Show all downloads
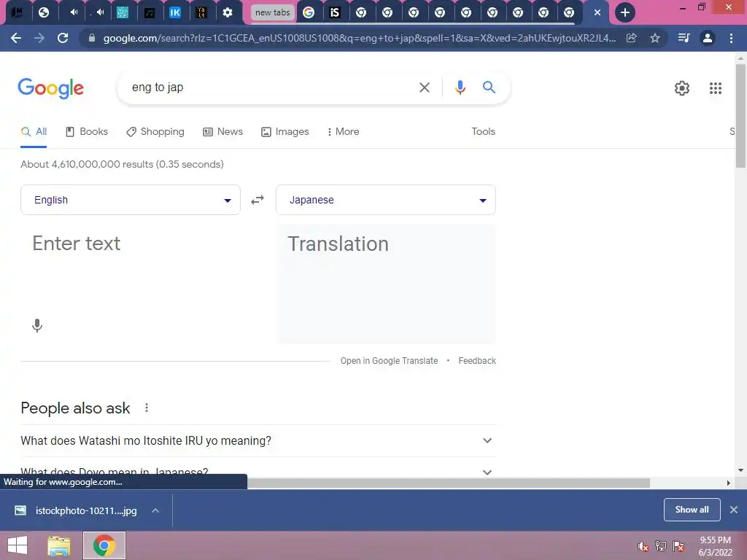This screenshot has height=560, width=747. coord(692,510)
